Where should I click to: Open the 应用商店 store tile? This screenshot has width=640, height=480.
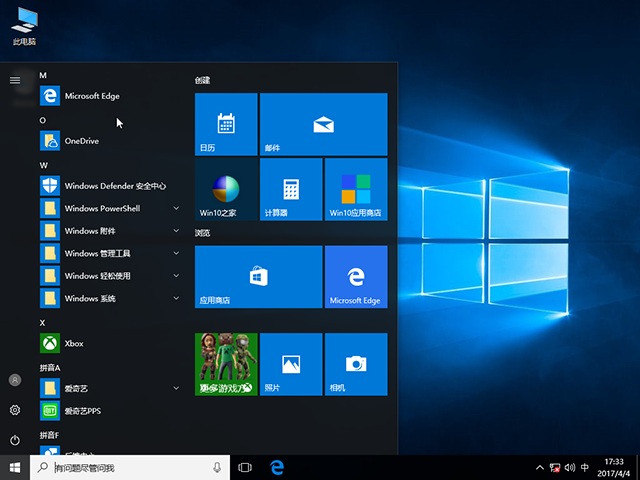point(258,276)
